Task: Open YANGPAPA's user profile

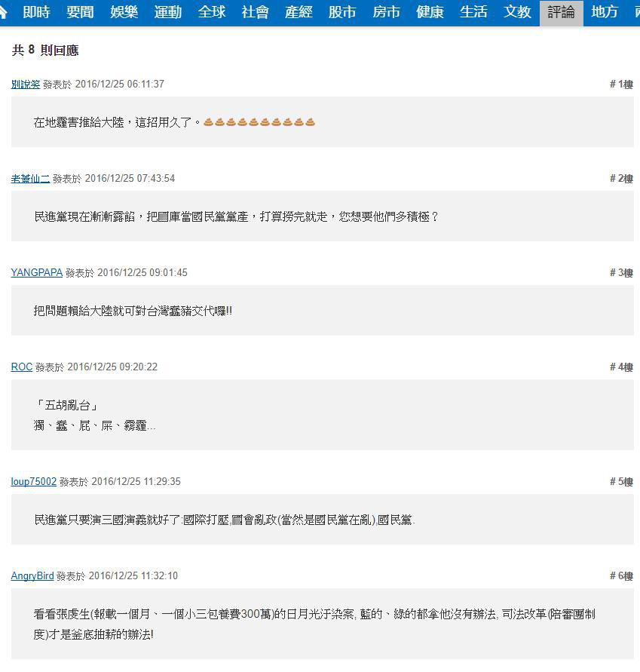Action: click(x=37, y=273)
